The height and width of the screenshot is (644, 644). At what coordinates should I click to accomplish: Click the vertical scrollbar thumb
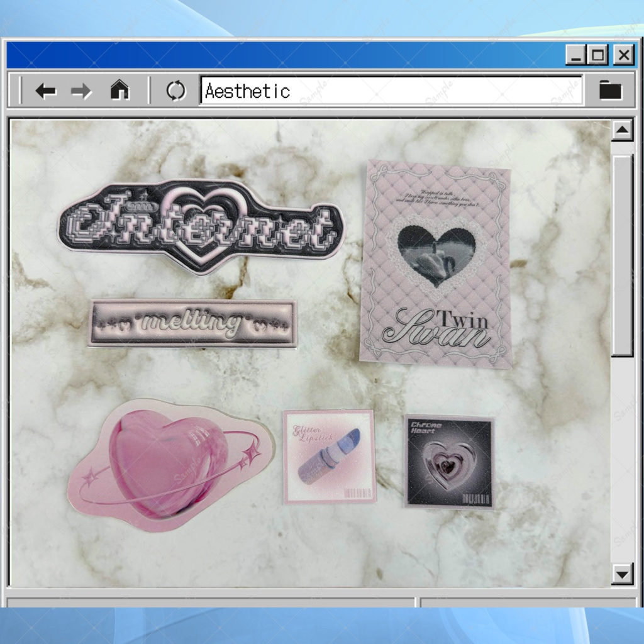point(623,255)
